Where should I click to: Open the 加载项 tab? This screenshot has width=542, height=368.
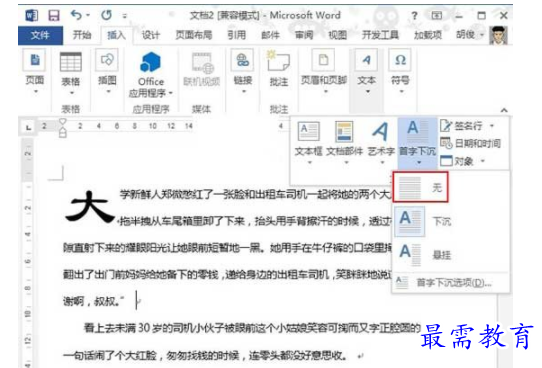428,35
